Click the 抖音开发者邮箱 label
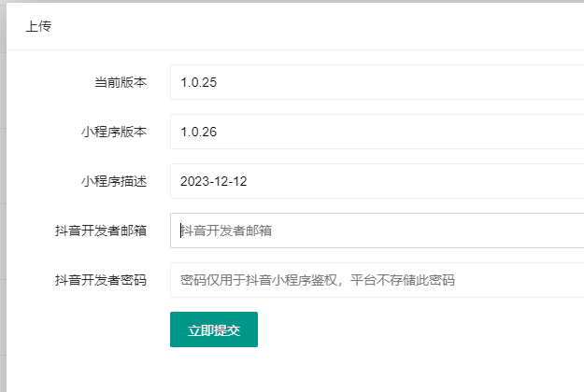The width and height of the screenshot is (584, 392). [x=101, y=231]
